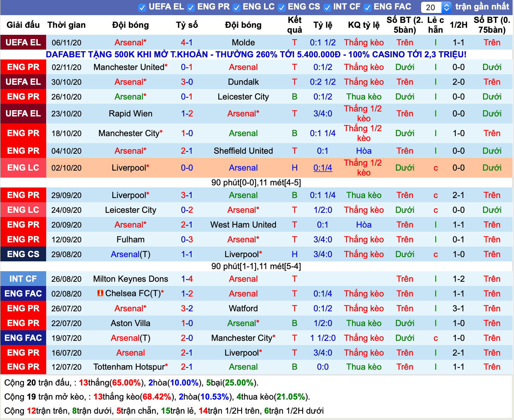Screen dimensions: 514x420
Task: Click the Tỷ số column header
Action: tap(187, 25)
